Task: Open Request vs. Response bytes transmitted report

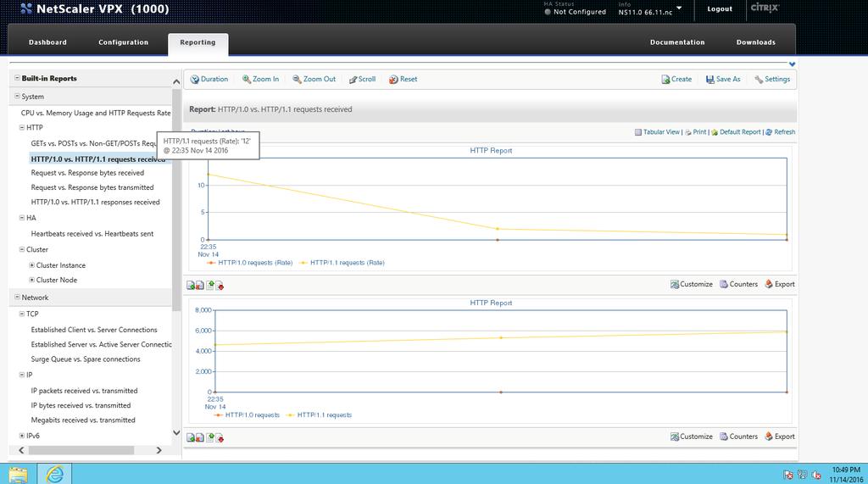Action: coord(92,187)
